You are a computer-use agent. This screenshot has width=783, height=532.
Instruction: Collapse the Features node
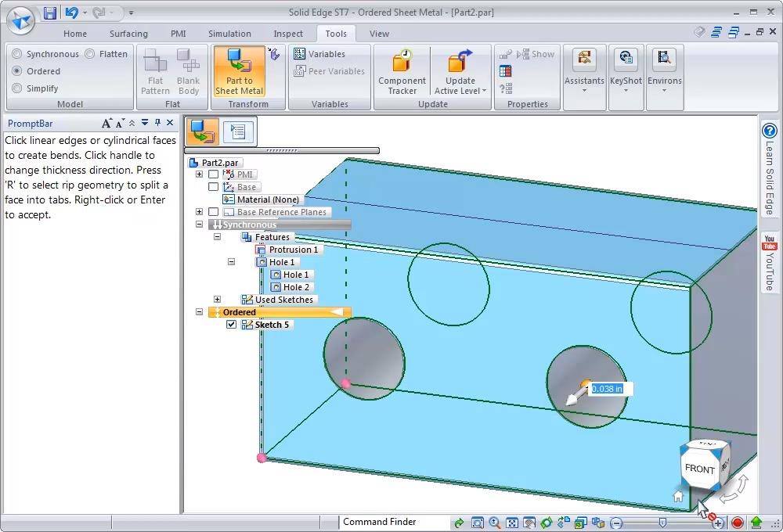[x=217, y=236]
